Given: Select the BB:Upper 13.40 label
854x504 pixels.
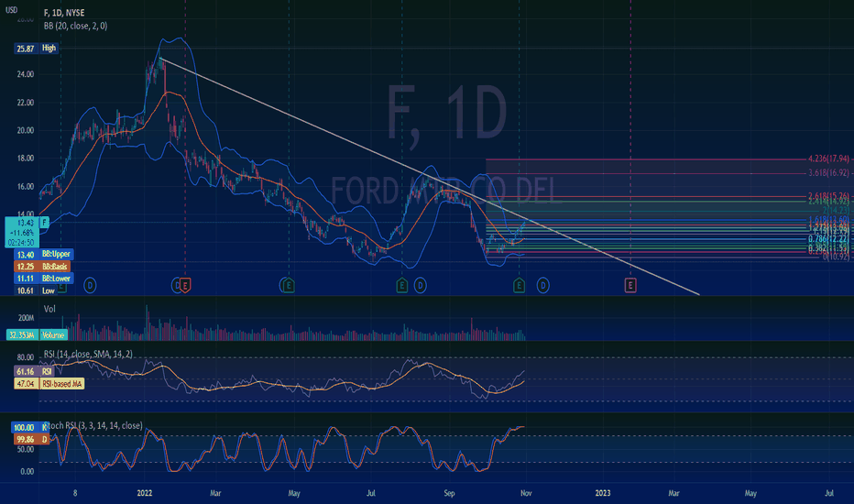Looking at the screenshot, I should [x=44, y=255].
